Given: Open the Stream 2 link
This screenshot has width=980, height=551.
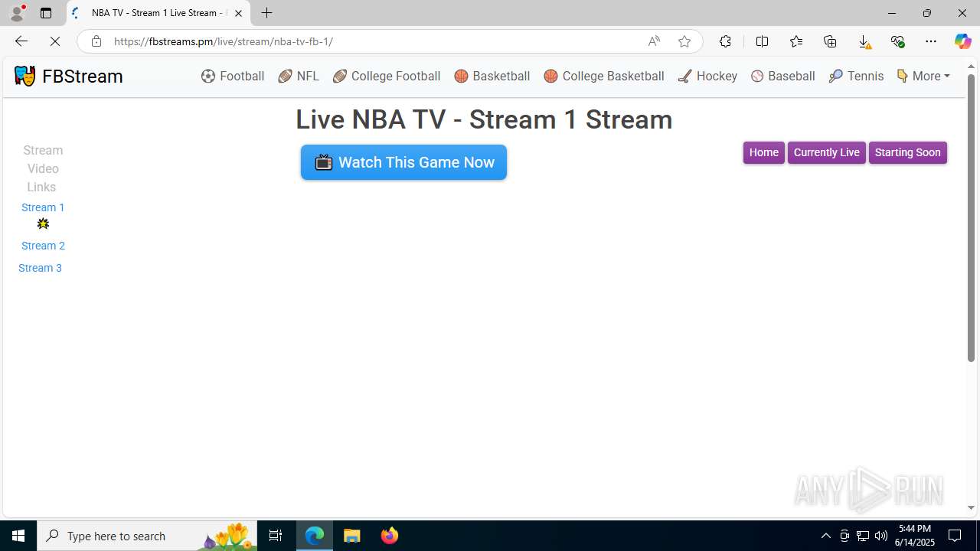Looking at the screenshot, I should point(43,246).
